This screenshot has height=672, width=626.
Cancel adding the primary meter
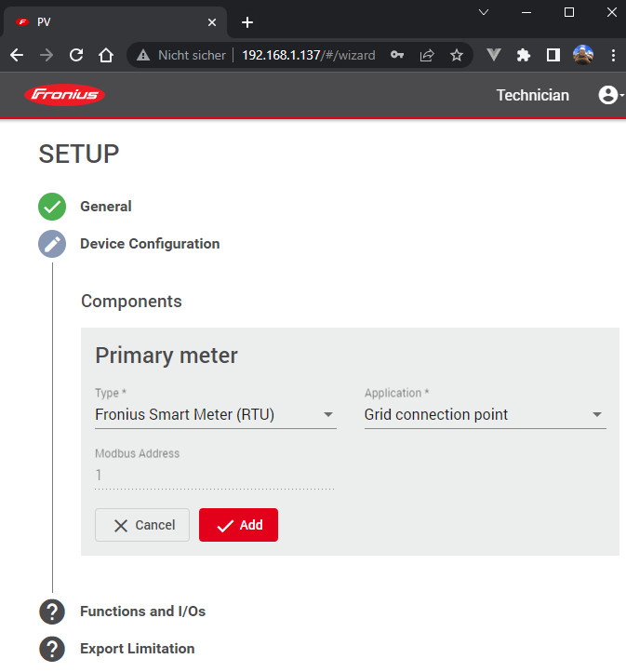[142, 525]
